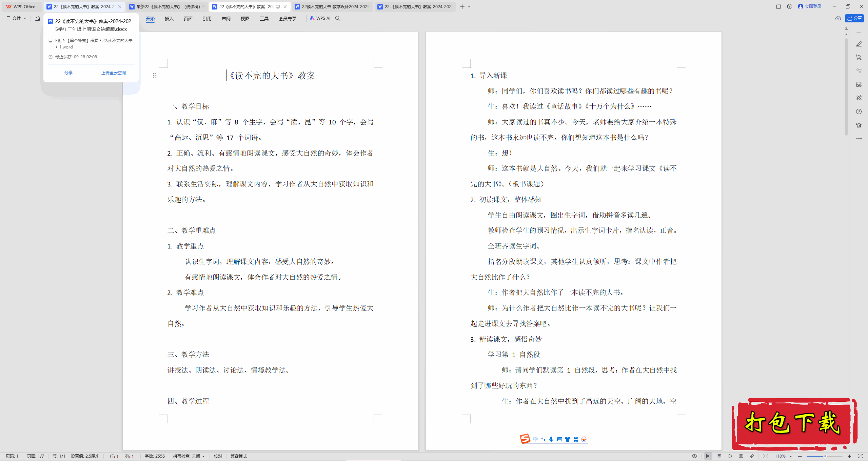Switch to outline view
868x461 pixels.
click(719, 456)
